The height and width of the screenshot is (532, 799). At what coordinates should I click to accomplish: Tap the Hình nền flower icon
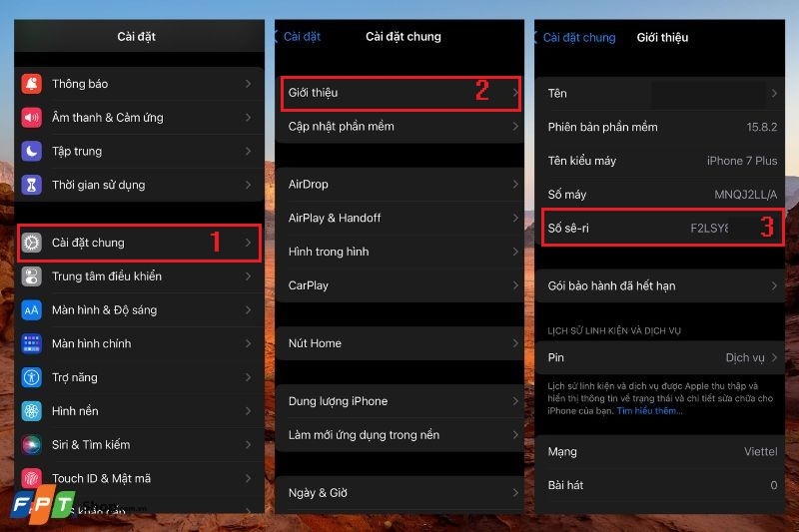(32, 411)
